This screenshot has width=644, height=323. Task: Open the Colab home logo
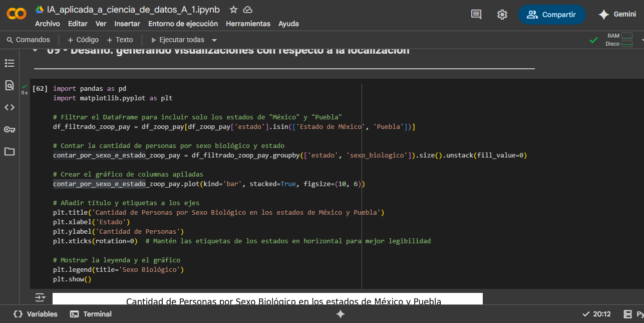click(17, 14)
